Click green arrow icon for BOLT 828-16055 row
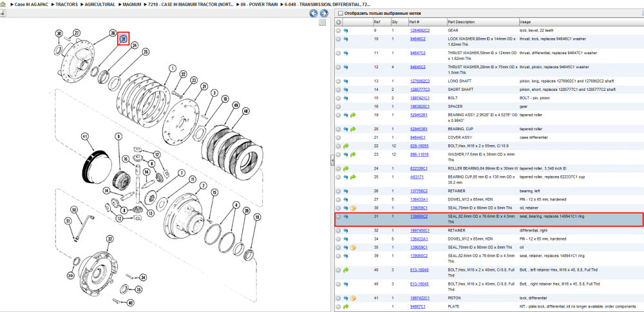 346,146
